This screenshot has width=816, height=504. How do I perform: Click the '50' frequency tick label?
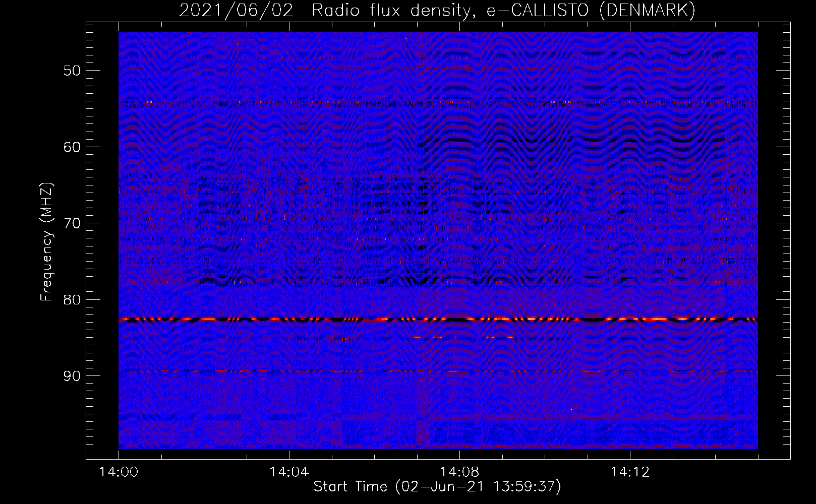72,71
